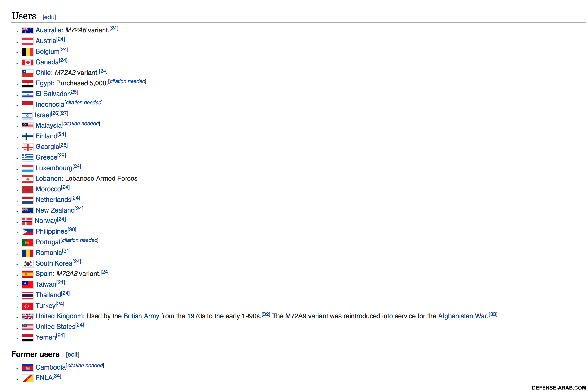
Task: Click the Portugal flag icon
Action: tap(28, 243)
